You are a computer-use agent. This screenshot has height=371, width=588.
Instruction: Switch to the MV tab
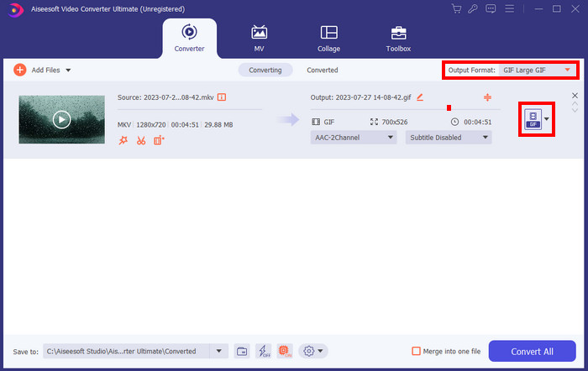(259, 39)
